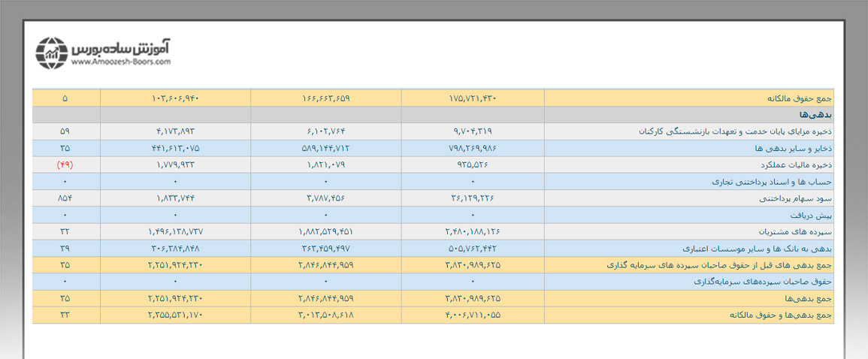Click the globe chart logo icon

point(52,53)
